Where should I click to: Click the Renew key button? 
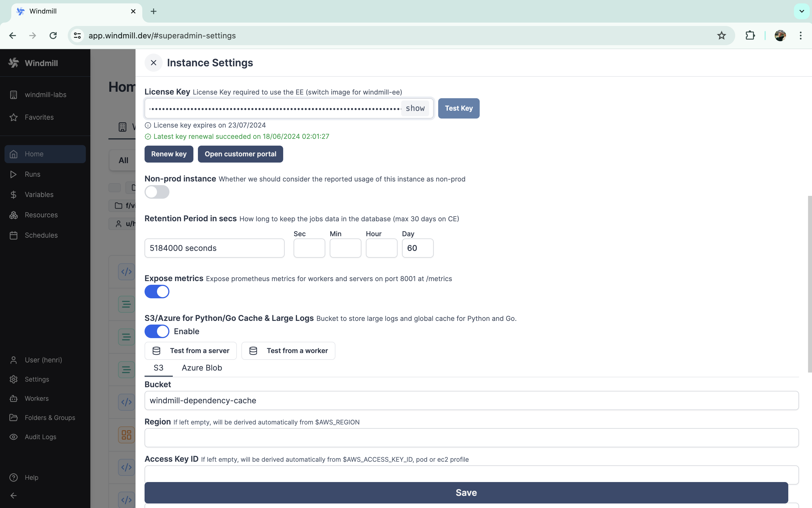point(169,154)
